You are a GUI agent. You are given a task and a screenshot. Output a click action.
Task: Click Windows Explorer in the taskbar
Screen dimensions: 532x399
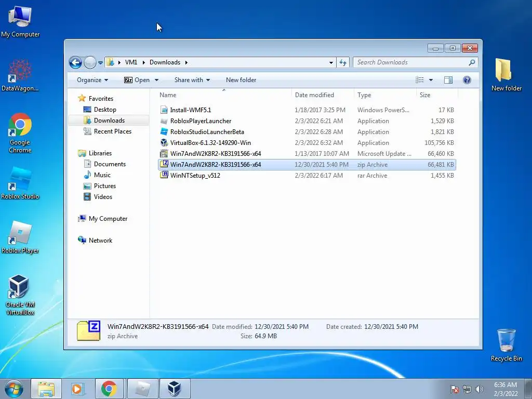(x=46, y=389)
